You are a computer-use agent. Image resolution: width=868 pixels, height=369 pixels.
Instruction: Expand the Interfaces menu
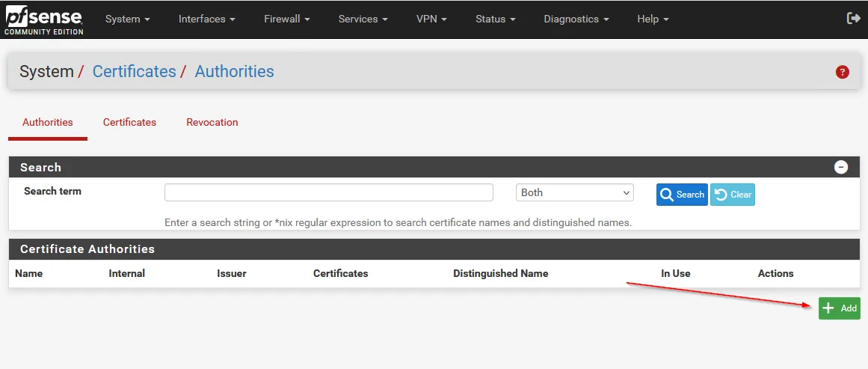206,19
